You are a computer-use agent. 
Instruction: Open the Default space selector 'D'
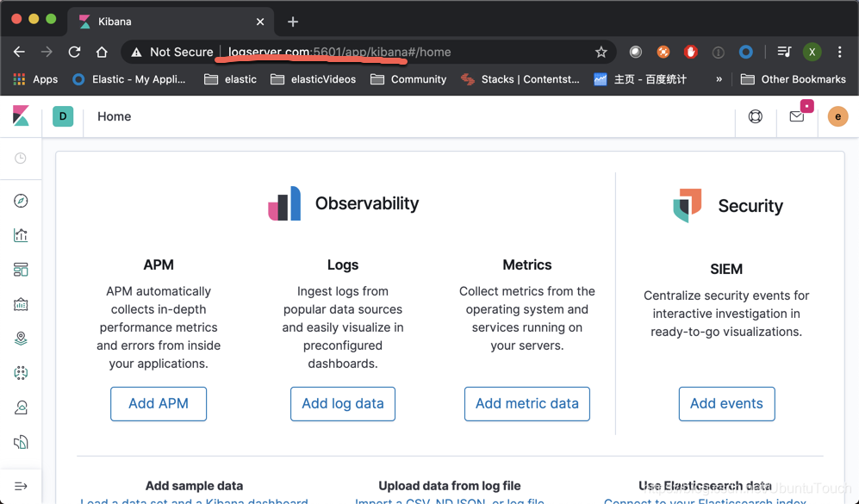(x=63, y=116)
